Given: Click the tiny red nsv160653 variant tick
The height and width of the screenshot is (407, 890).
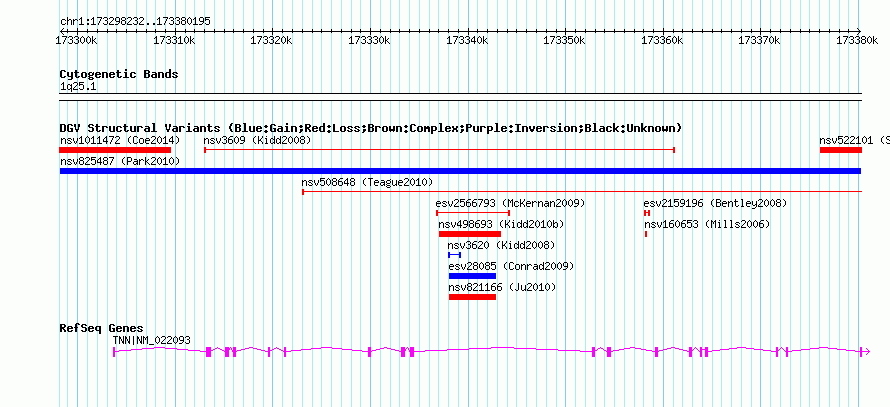Looking at the screenshot, I should click(646, 234).
